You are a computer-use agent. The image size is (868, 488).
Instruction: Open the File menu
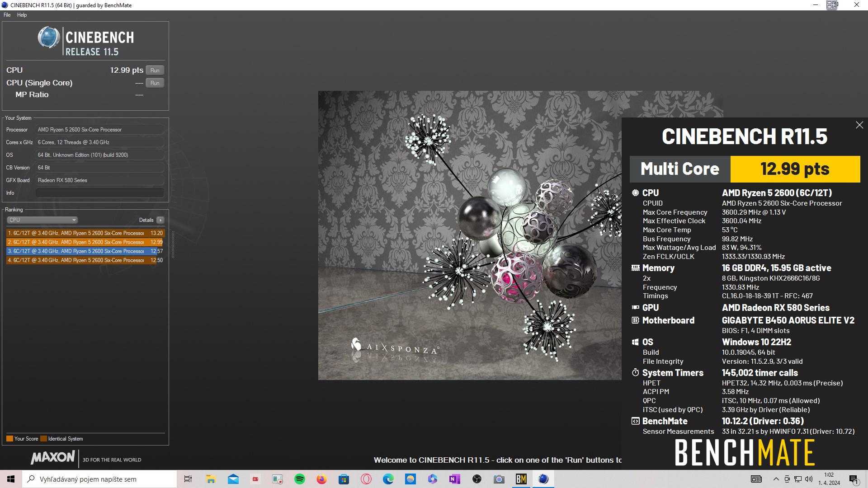point(7,15)
